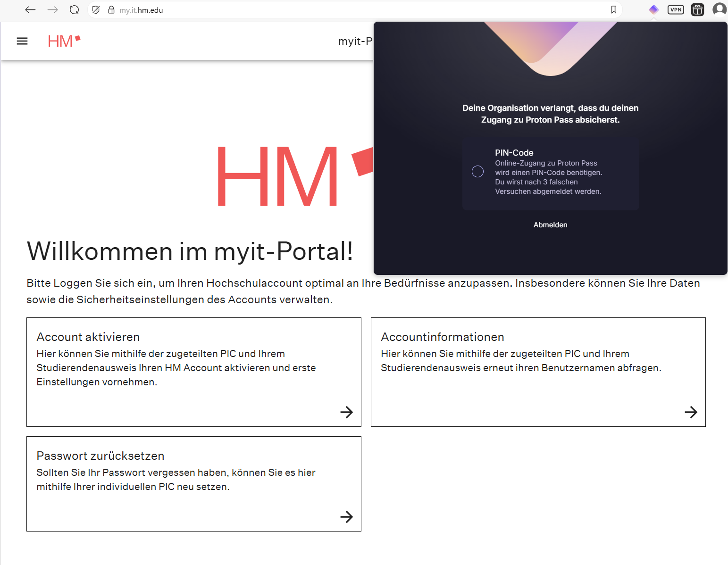The image size is (728, 565).
Task: View site info via the padlock icon
Action: tap(111, 10)
